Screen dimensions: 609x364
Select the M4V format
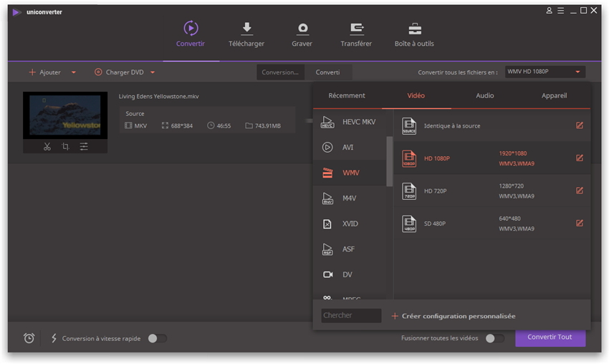click(x=350, y=198)
